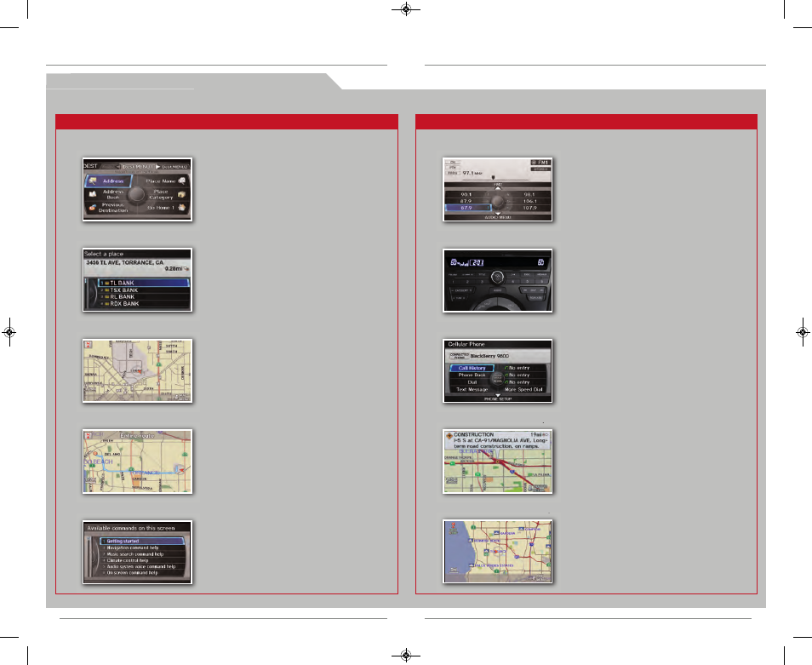Open AUDIO MENU below presets

tap(498, 217)
